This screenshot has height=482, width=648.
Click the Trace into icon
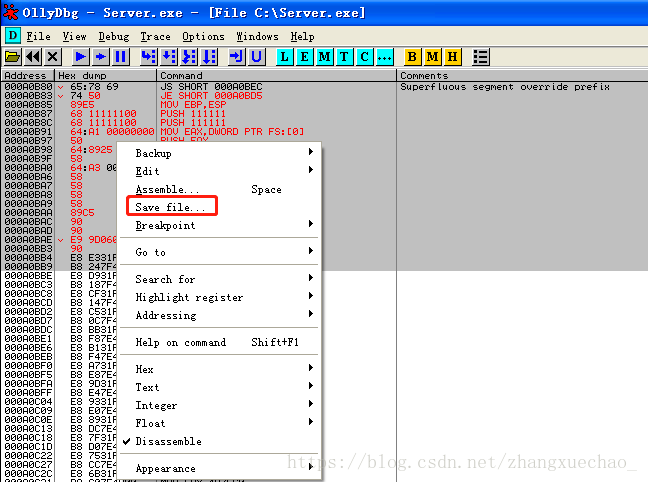189,57
